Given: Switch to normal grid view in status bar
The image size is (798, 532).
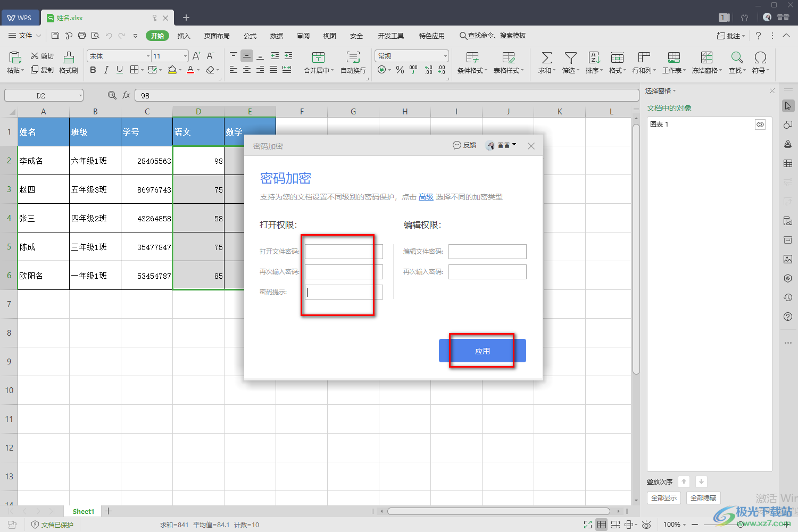Looking at the screenshot, I should [x=601, y=525].
